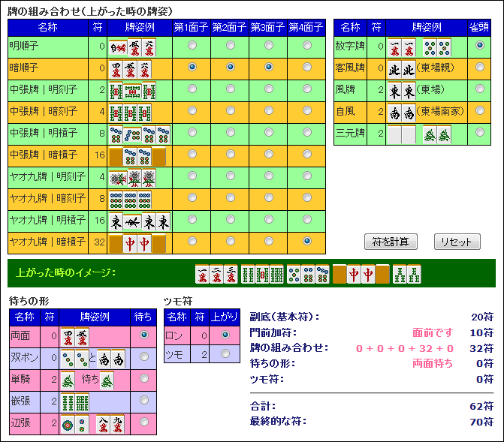Click the 雀頭 column header
Image resolution: width=504 pixels, height=442 pixels.
pos(479,28)
